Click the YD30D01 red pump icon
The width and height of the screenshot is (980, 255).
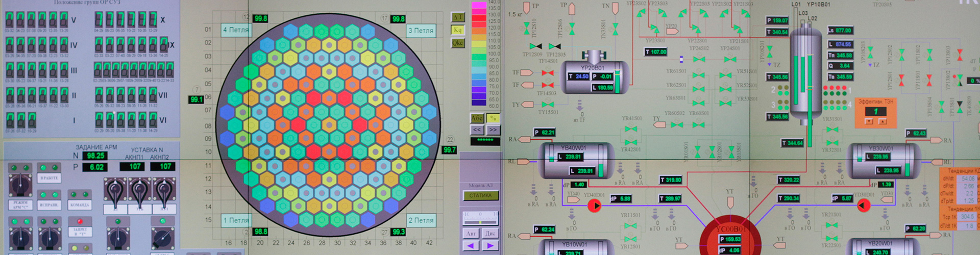tap(863, 206)
